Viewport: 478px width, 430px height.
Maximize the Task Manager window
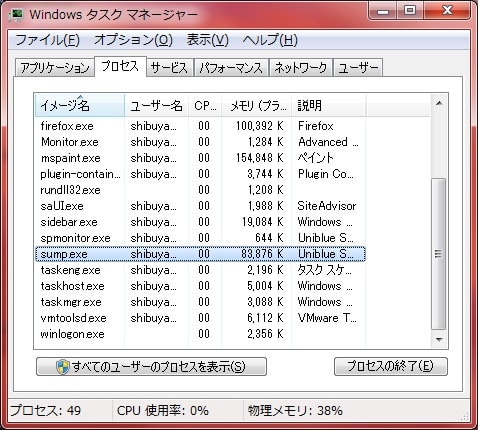pos(410,11)
